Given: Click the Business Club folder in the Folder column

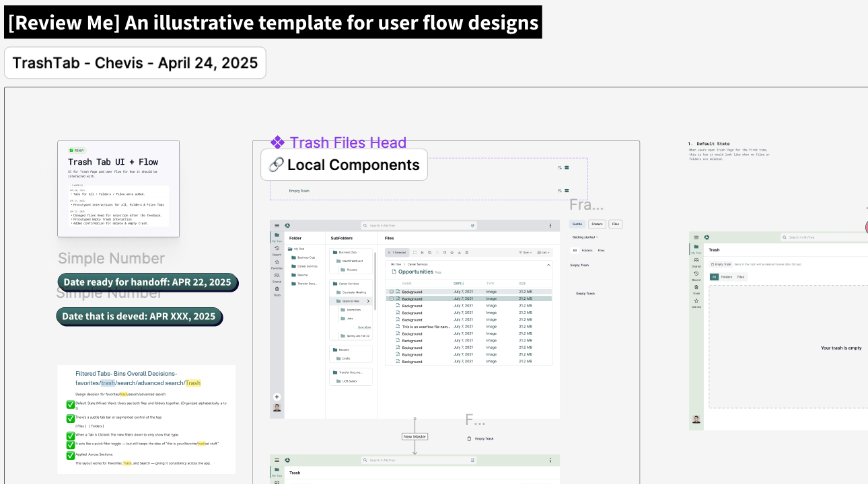Looking at the screenshot, I should (303, 257).
